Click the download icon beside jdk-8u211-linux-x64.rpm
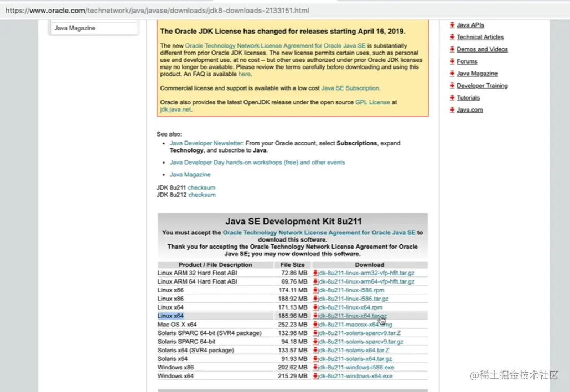 pos(315,307)
